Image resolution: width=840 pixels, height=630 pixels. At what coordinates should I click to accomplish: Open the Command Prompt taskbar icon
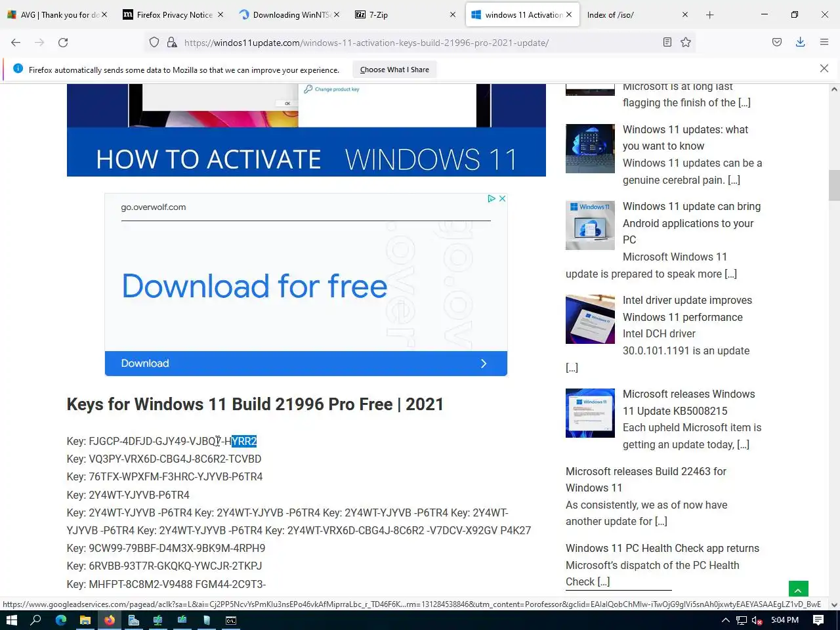(x=231, y=620)
